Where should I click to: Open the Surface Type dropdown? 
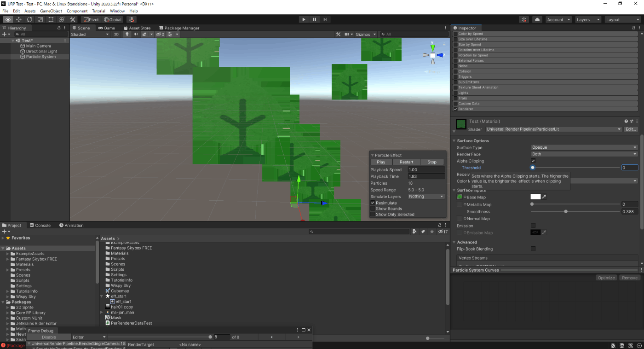584,147
